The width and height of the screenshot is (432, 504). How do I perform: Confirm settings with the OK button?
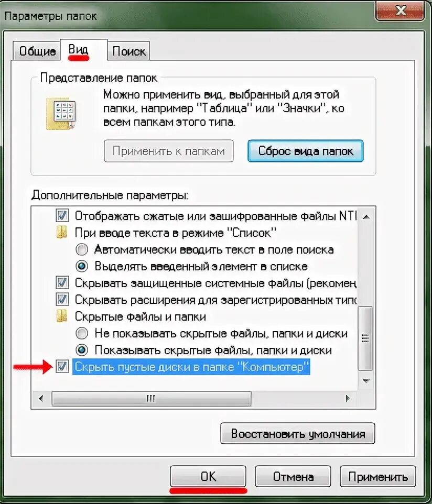pos(208,476)
